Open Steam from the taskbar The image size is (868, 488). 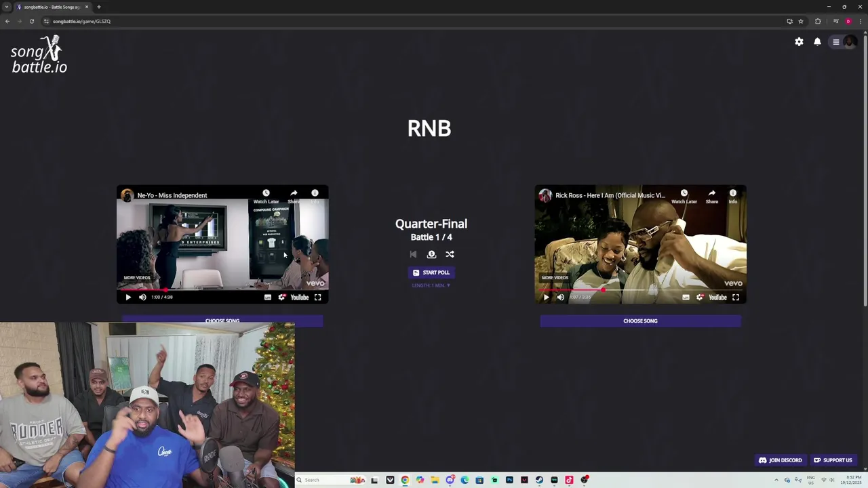click(x=539, y=480)
